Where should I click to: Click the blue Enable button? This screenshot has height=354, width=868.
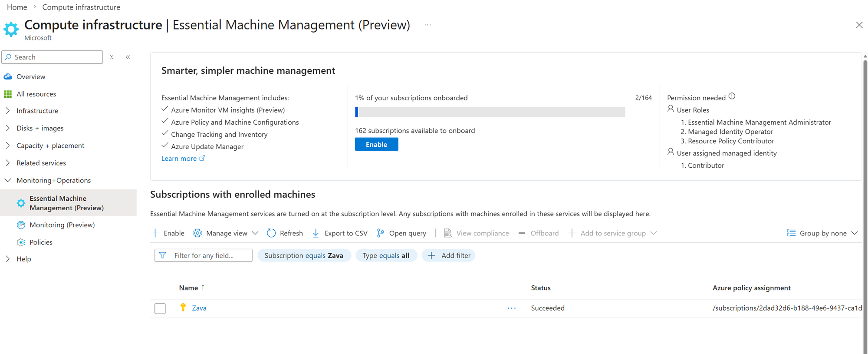click(376, 144)
